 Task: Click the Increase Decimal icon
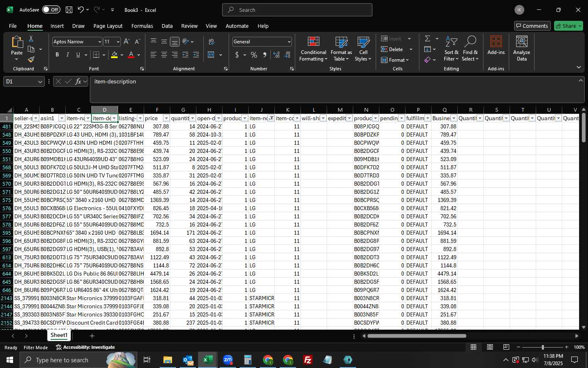point(276,55)
